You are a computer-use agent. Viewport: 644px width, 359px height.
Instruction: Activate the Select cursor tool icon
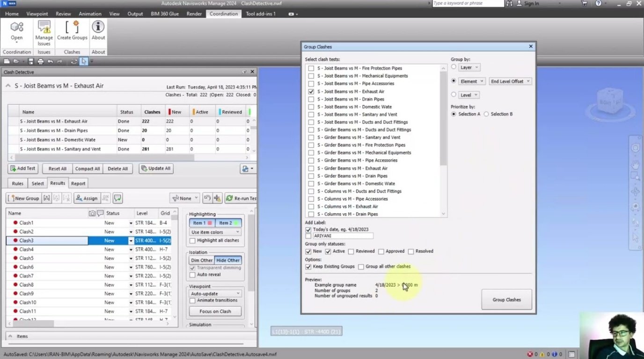(x=83, y=61)
